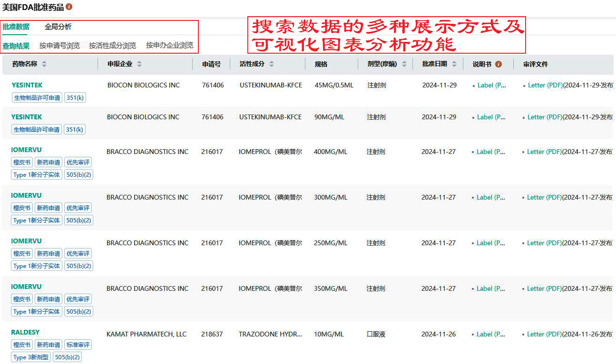The image size is (616, 364).
Task: Click the 优先审评 tag in the 250MG/ML row
Action: click(x=78, y=254)
